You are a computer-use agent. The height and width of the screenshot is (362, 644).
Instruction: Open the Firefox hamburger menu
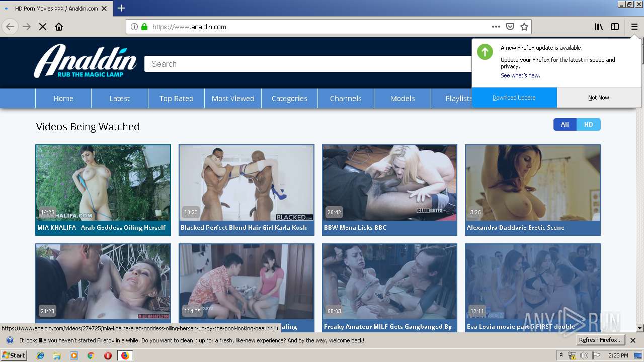coord(634,27)
